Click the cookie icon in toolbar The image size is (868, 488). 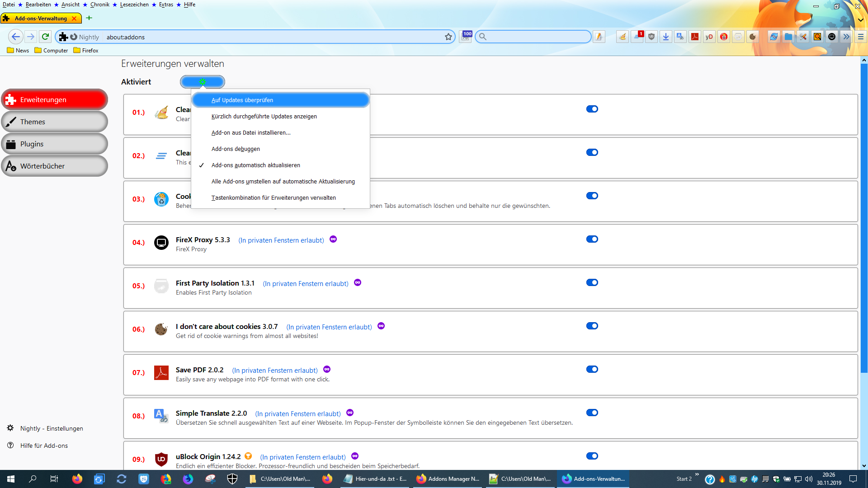753,37
